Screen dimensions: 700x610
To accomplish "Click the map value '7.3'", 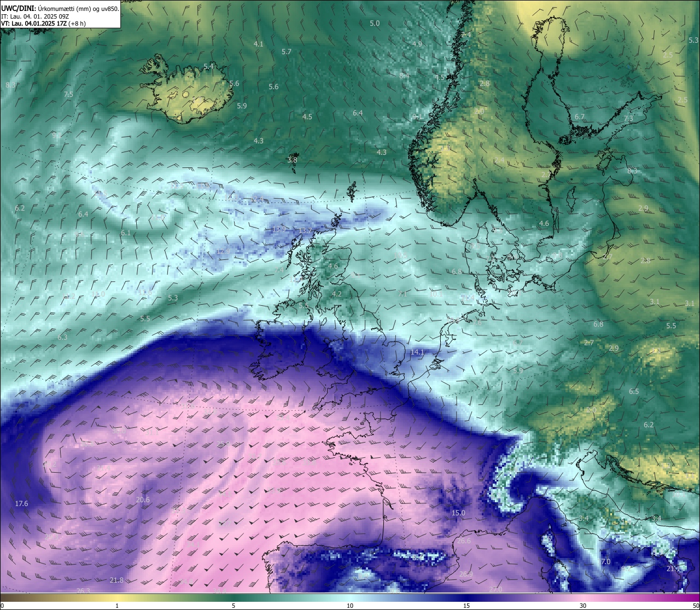I will 628,118.
